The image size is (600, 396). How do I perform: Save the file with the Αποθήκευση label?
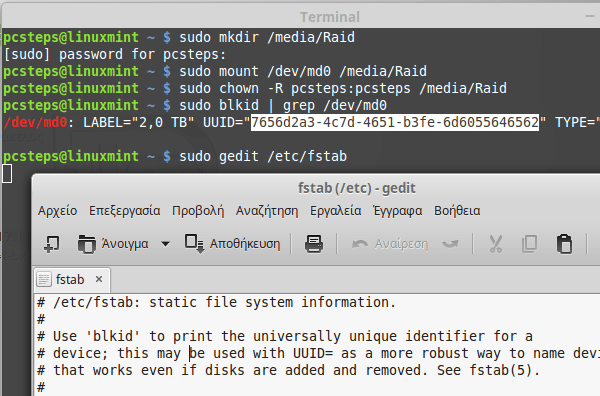[x=245, y=244]
